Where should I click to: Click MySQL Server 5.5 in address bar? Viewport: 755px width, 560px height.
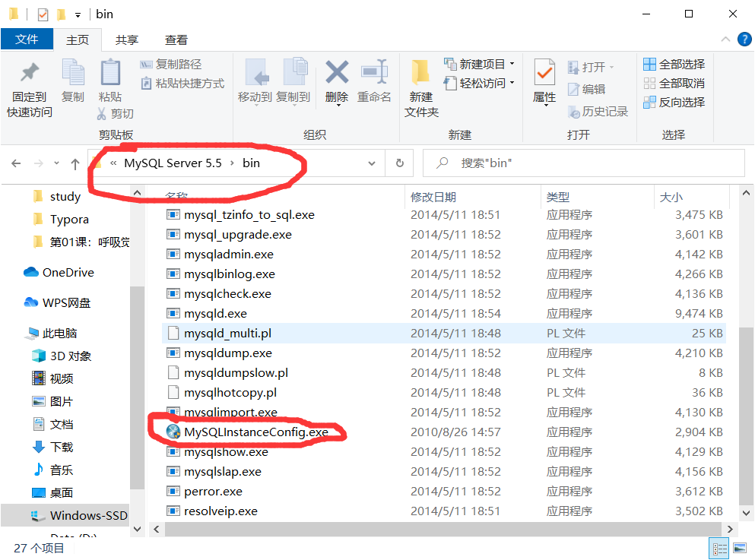(x=173, y=163)
